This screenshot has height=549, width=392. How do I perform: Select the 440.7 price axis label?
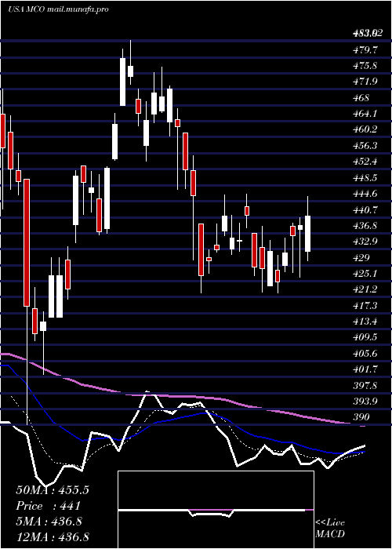point(365,209)
